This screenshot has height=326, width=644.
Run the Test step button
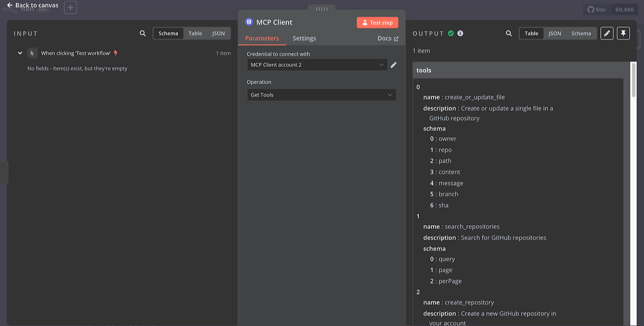[x=377, y=22]
